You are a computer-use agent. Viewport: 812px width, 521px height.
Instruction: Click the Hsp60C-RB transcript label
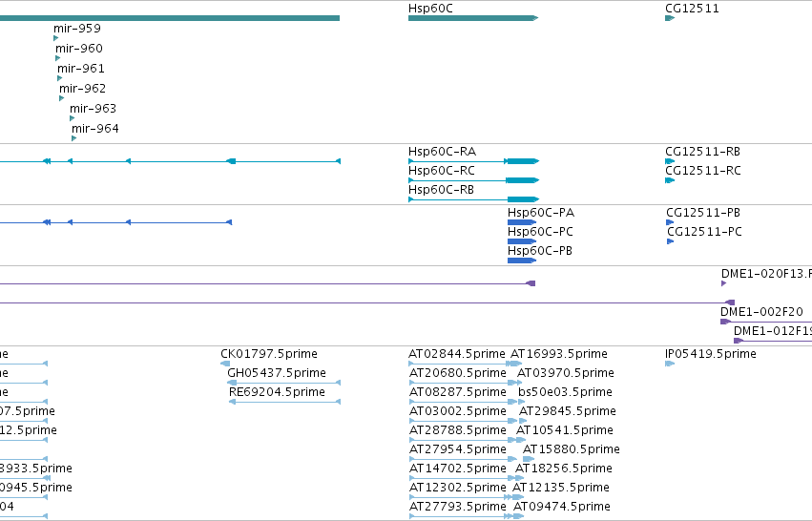[x=441, y=190]
